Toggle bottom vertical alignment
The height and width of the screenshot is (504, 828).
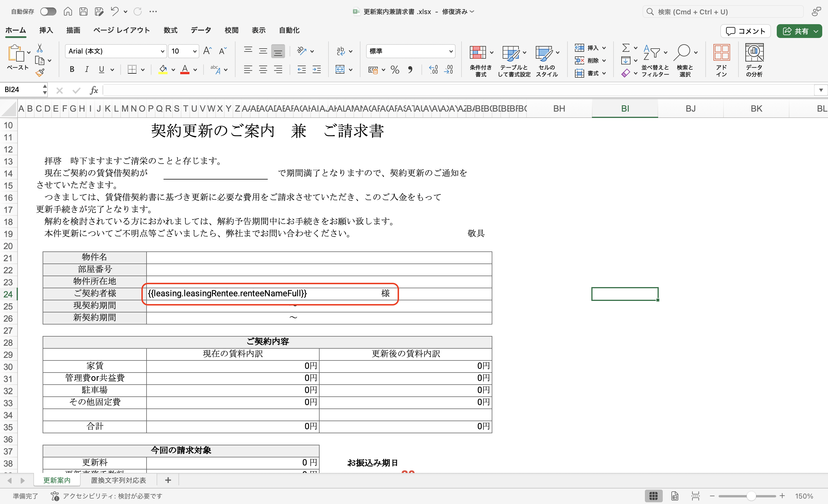[x=278, y=51]
